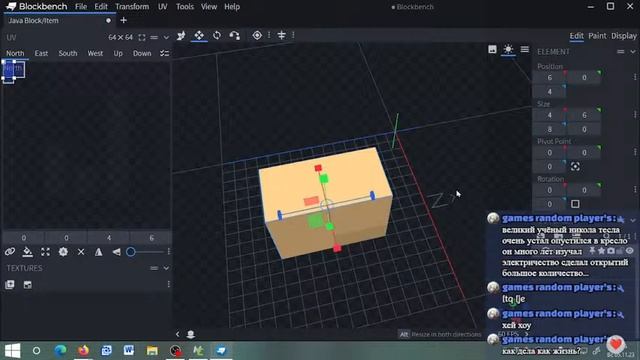The image size is (640, 360).
Task: Click the auto UV gear icon
Action: click(63, 252)
